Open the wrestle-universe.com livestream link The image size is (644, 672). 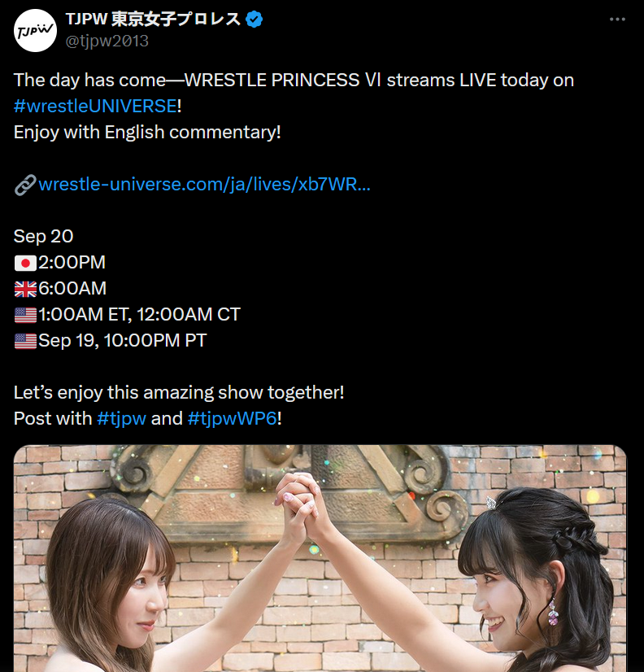coord(204,185)
